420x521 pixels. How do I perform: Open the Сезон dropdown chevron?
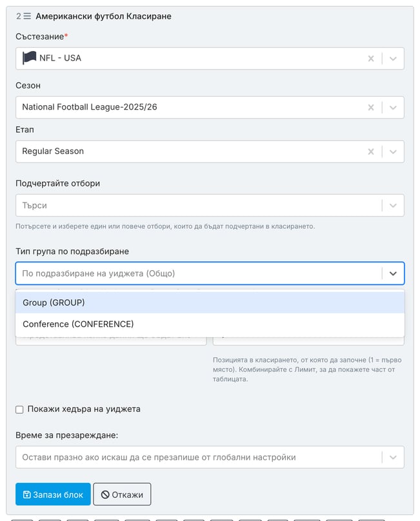pos(393,107)
